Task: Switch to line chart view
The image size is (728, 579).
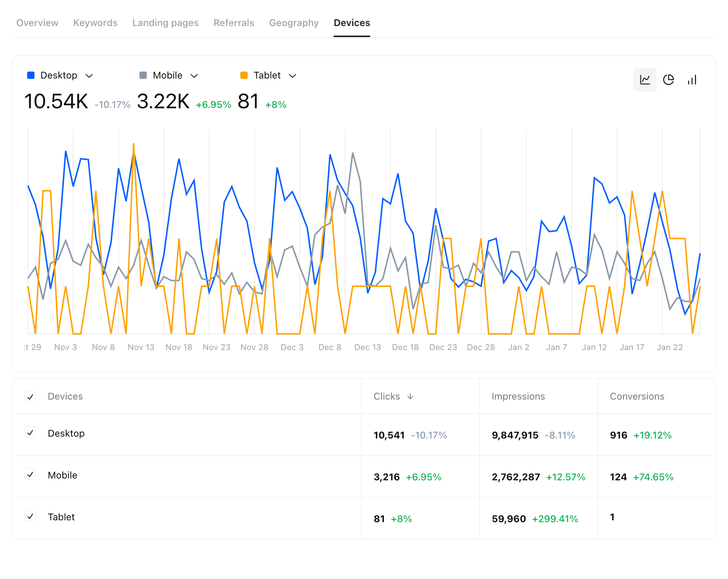Action: pos(645,80)
